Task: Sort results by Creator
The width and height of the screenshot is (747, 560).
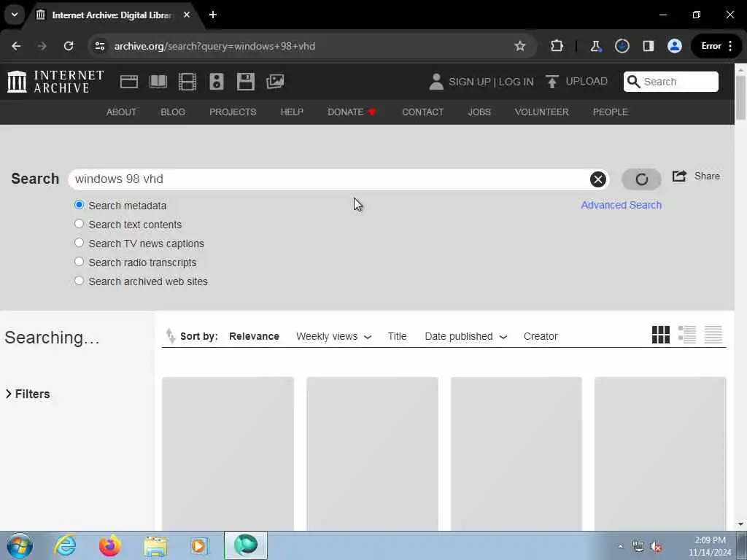Action: tap(541, 336)
